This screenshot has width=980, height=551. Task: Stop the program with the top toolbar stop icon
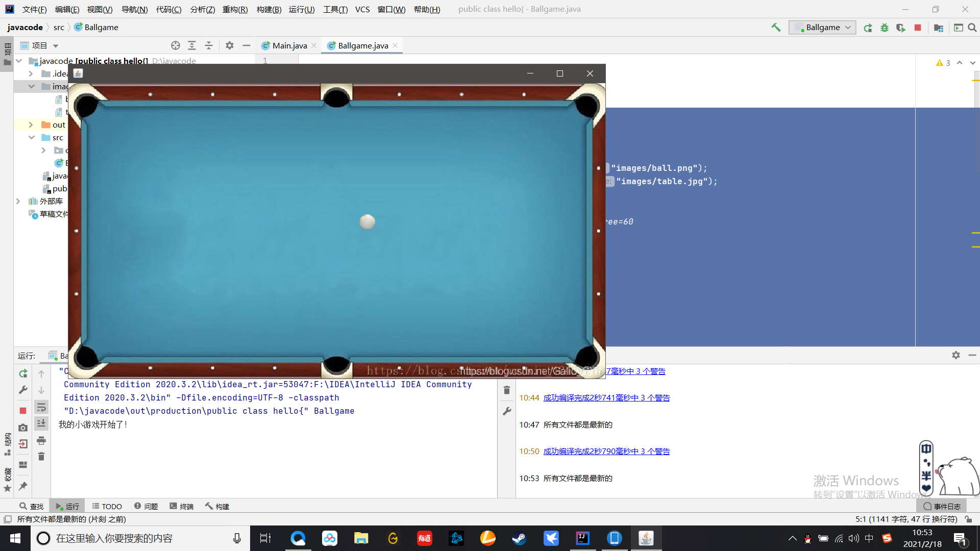[x=918, y=28]
